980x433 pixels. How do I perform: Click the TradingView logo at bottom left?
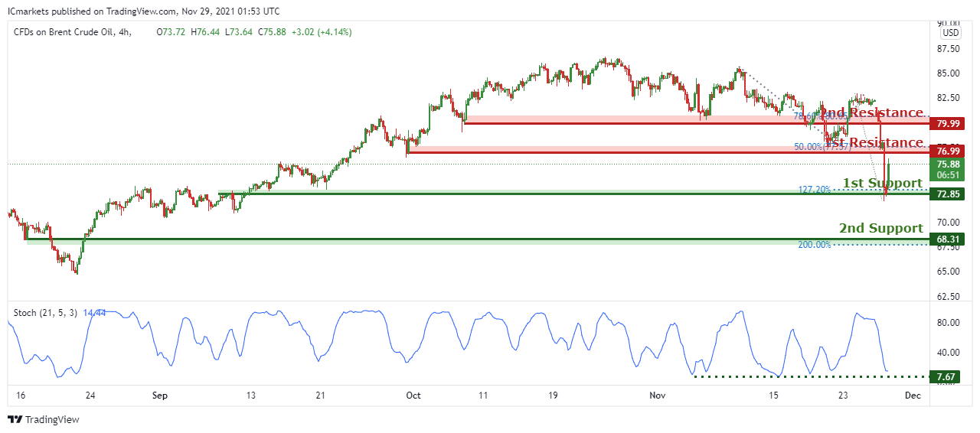[43, 419]
